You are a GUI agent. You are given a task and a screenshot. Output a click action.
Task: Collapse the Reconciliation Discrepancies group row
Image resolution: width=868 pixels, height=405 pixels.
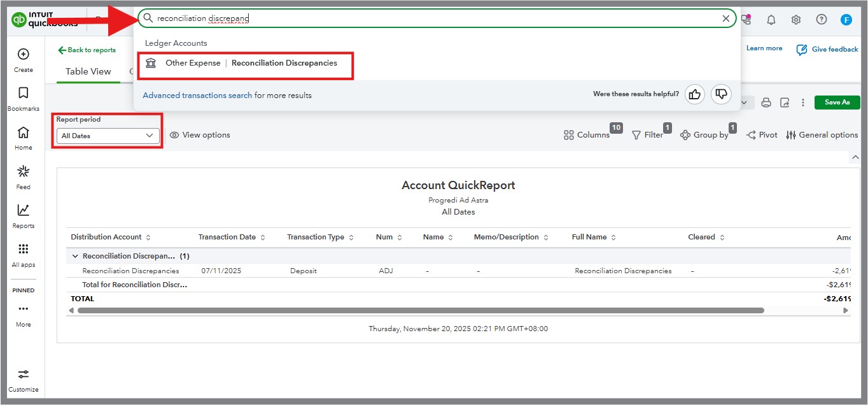76,256
